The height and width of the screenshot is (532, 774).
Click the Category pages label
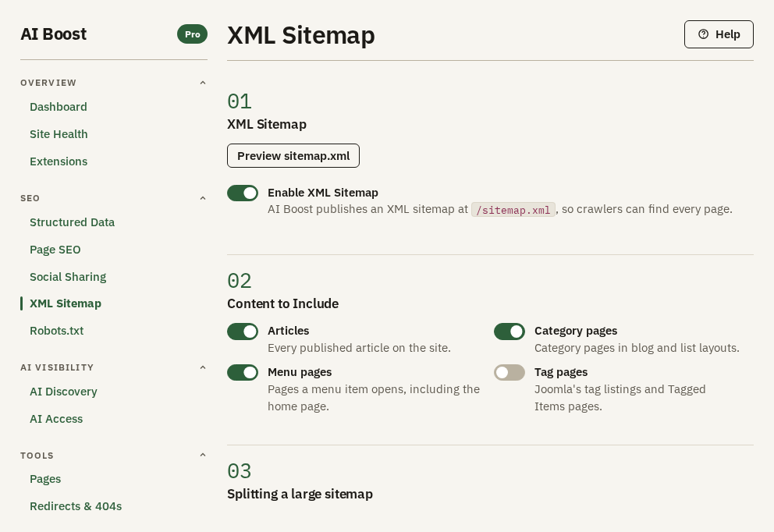(x=576, y=331)
